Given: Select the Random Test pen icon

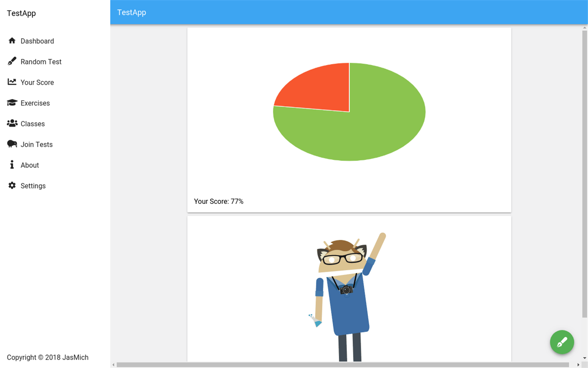Looking at the screenshot, I should coord(12,61).
